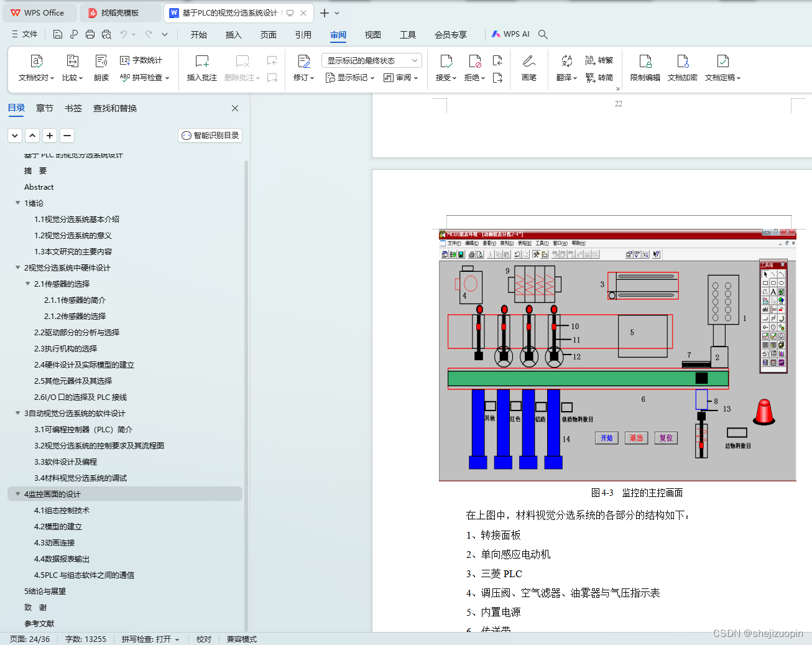Open the 比较 compare tool
Screen dimensions: 812x645
[72, 68]
